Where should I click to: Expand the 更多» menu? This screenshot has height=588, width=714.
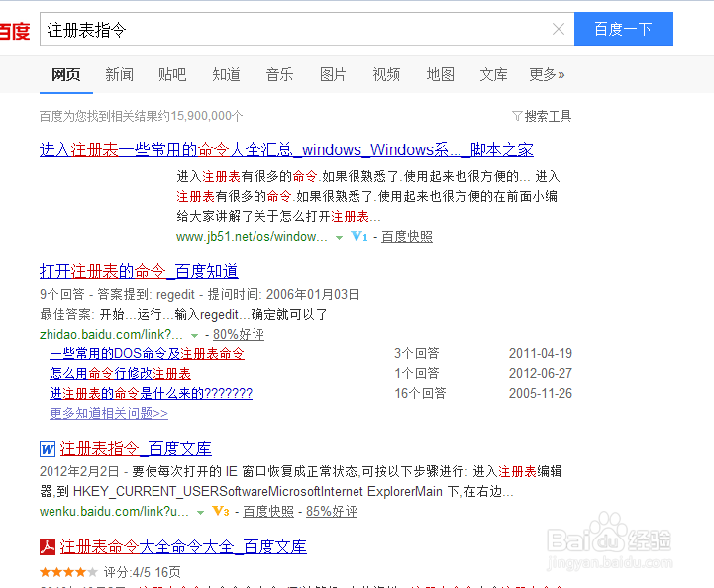(547, 74)
